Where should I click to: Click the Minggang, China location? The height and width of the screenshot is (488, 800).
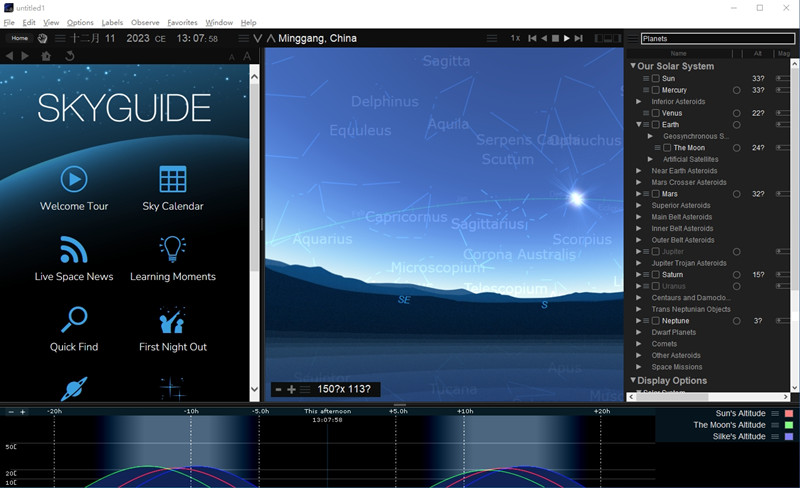pos(317,38)
